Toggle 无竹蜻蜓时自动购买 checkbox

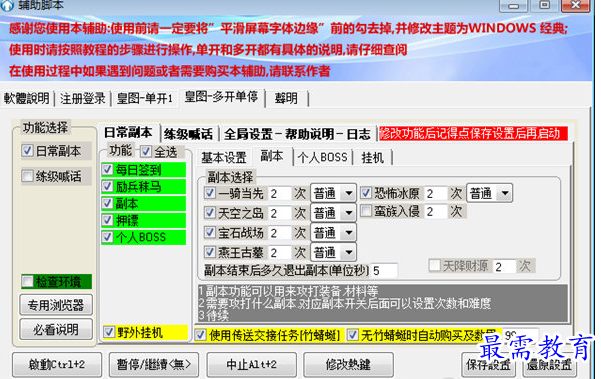coord(352,335)
